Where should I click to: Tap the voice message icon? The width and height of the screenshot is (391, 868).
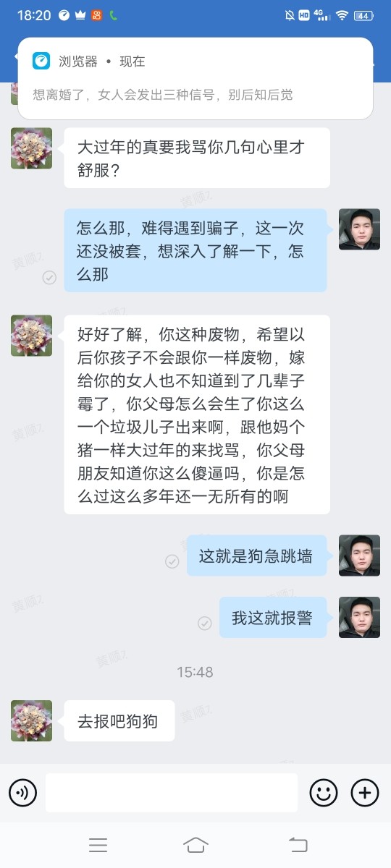pyautogui.click(x=23, y=793)
